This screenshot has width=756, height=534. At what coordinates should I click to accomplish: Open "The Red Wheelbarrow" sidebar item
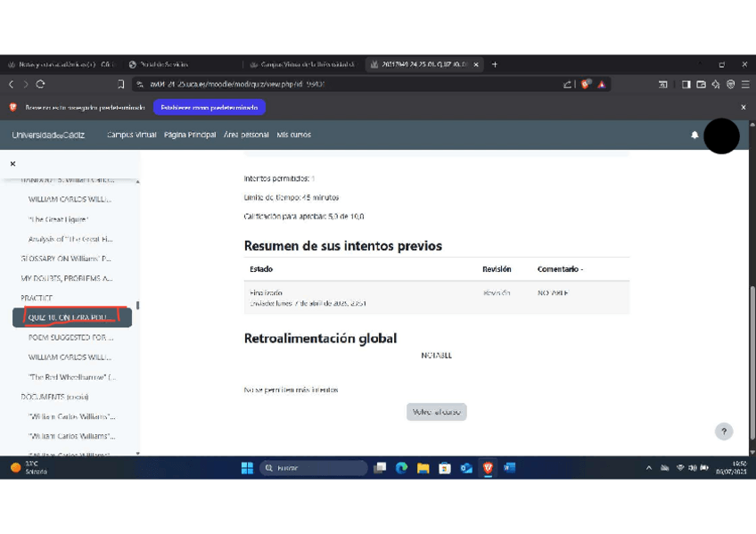[x=71, y=377]
